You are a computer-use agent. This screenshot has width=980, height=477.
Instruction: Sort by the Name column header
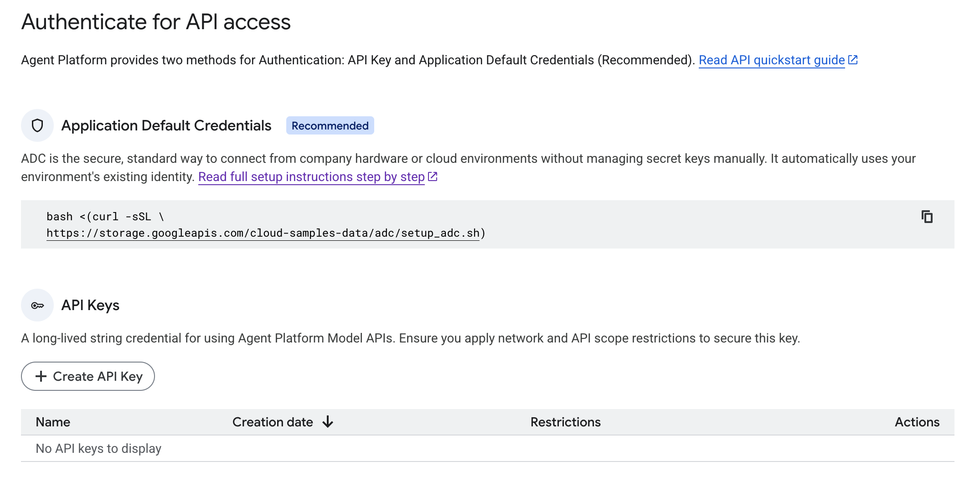[53, 422]
